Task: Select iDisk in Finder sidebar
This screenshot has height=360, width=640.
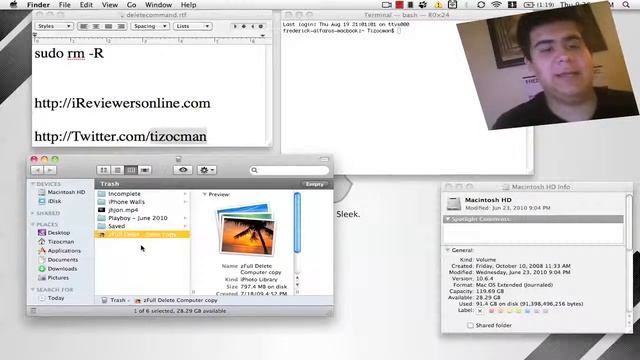Action: (x=50, y=201)
